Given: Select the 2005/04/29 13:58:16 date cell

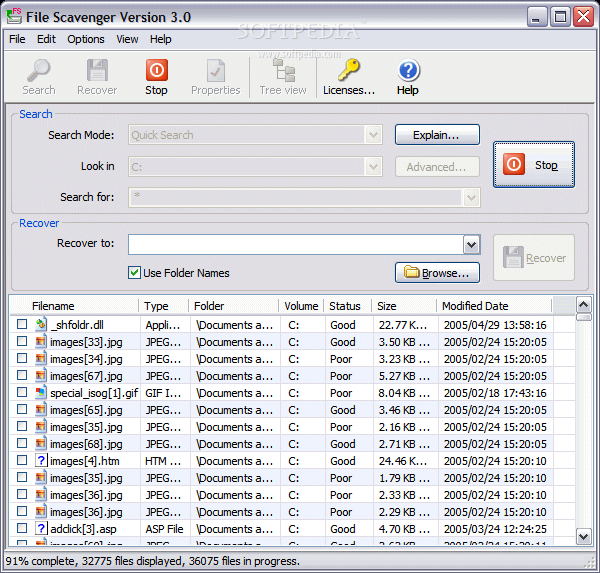Looking at the screenshot, I should pos(495,325).
